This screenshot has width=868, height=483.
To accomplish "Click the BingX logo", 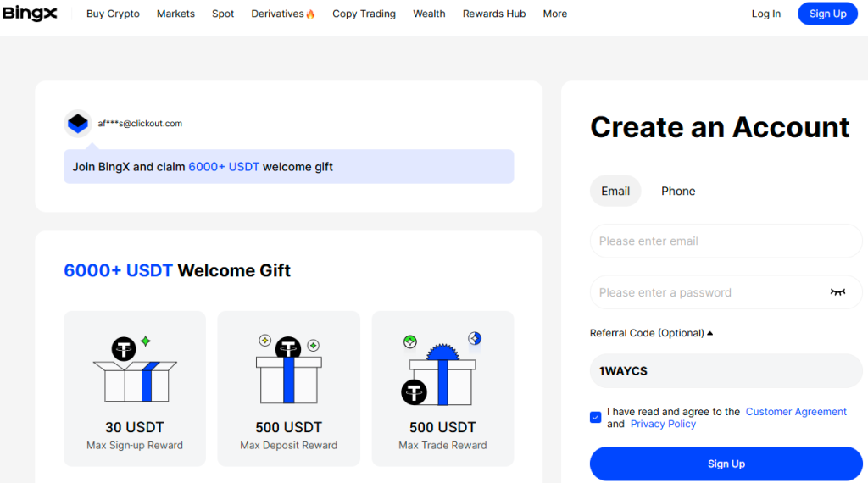I will point(30,14).
